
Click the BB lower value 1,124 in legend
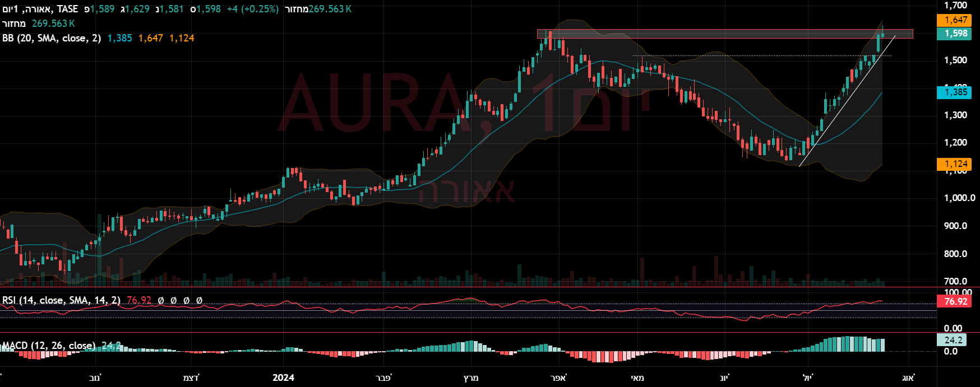(182, 38)
